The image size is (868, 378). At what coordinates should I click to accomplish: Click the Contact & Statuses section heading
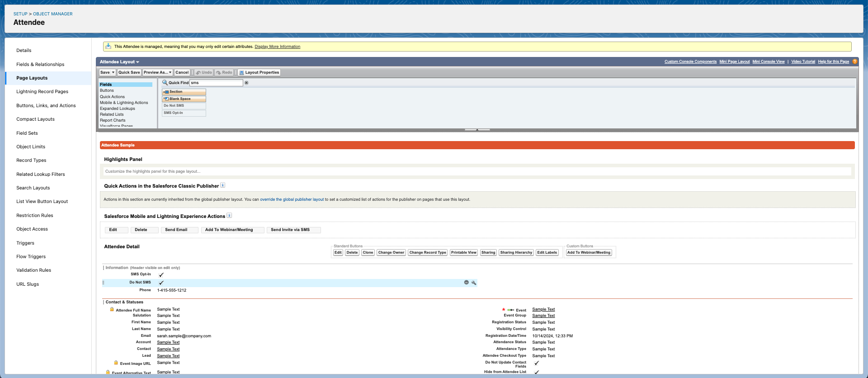(124, 302)
